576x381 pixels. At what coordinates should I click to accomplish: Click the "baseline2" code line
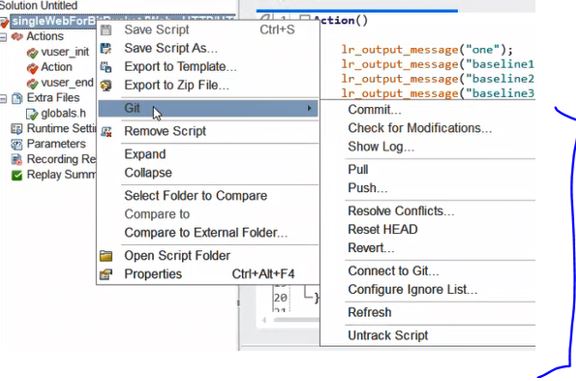point(438,79)
